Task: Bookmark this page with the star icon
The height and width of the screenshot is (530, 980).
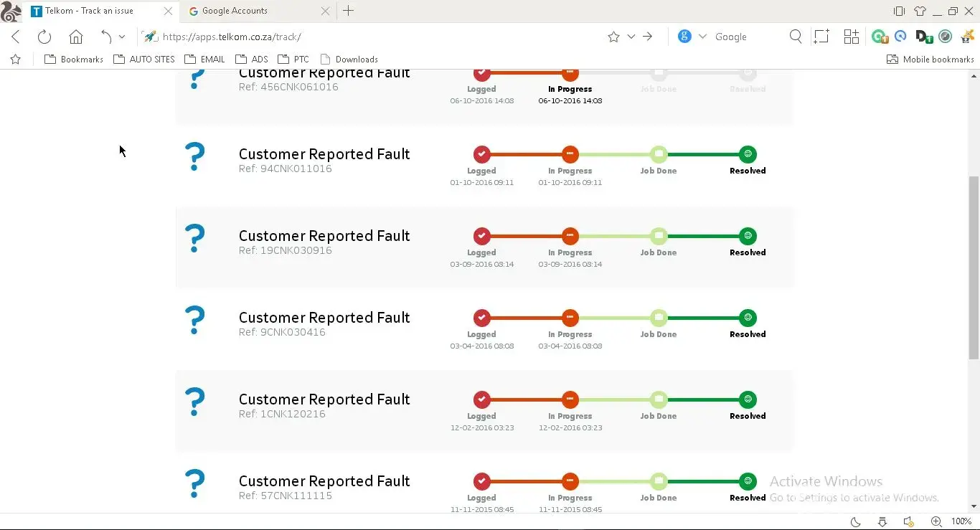Action: click(x=613, y=37)
